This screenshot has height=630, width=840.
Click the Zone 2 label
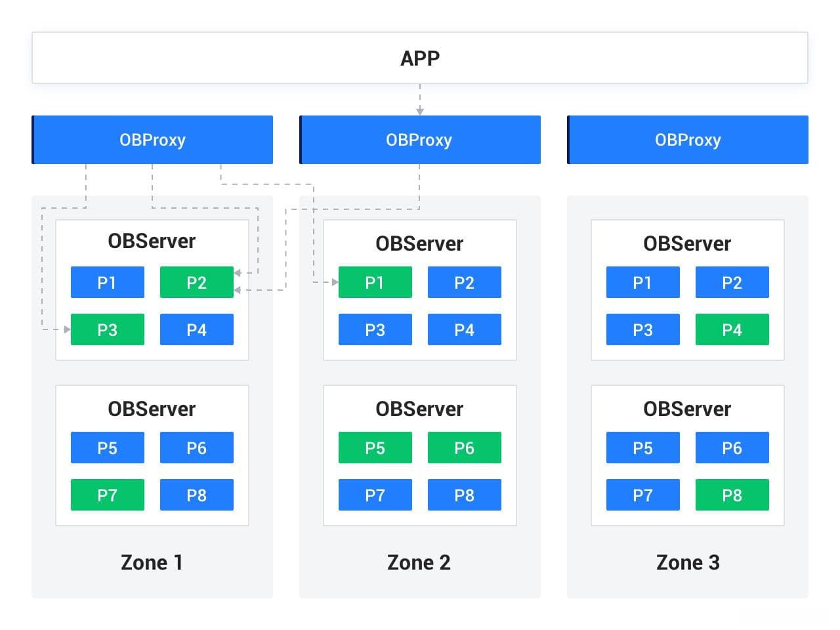[419, 562]
